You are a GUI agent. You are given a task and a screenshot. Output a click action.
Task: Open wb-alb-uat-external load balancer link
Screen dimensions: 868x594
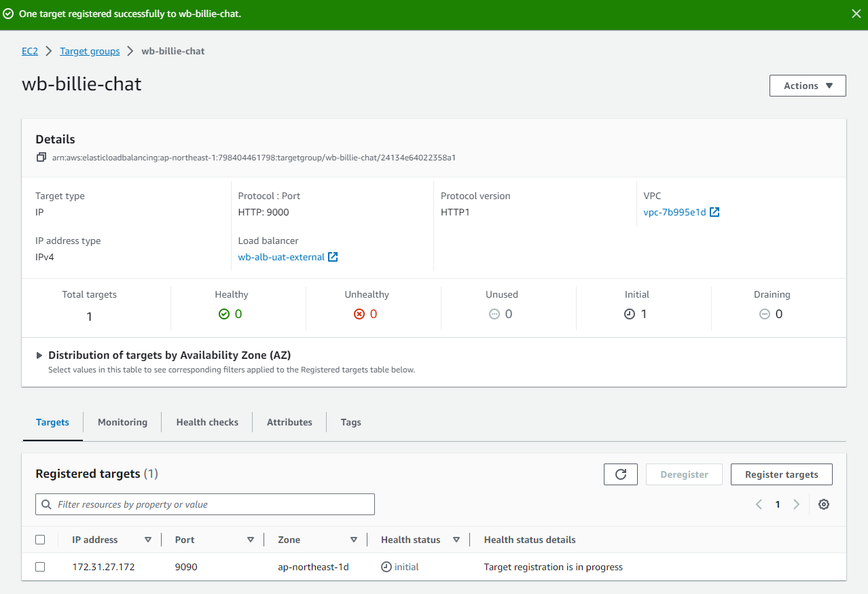tap(281, 257)
